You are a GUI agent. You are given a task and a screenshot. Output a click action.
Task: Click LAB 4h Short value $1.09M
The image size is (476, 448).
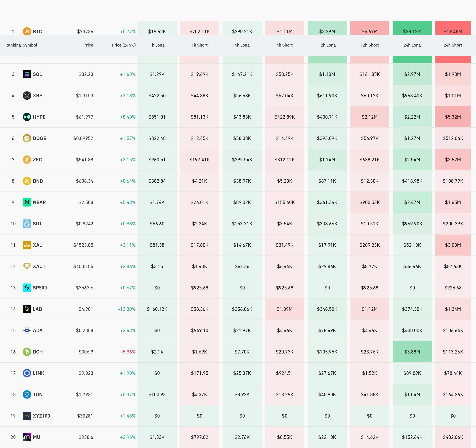[284, 309]
